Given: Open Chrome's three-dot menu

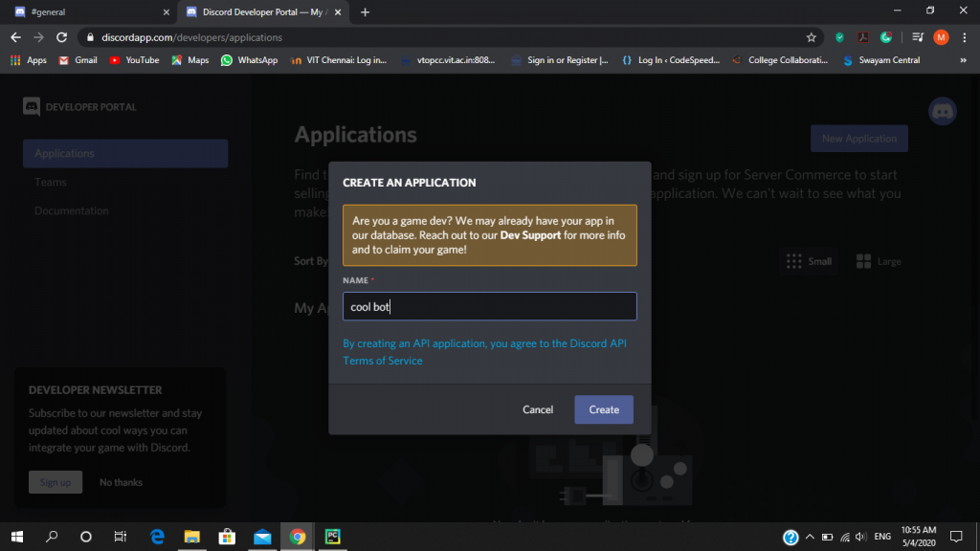Looking at the screenshot, I should (x=965, y=37).
